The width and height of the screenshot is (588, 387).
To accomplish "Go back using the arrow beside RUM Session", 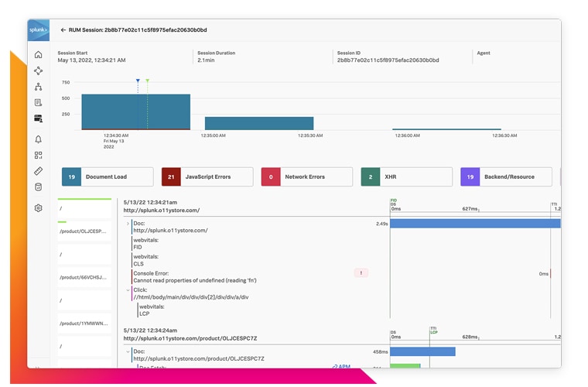I will tap(63, 30).
